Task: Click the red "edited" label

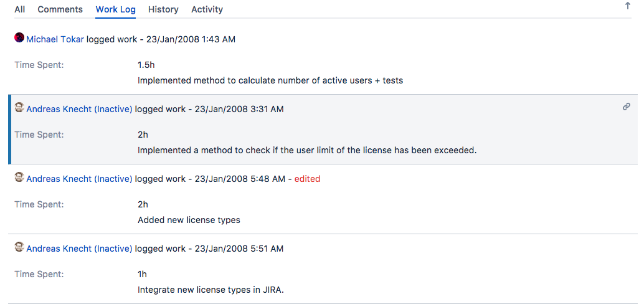Action: tap(307, 179)
